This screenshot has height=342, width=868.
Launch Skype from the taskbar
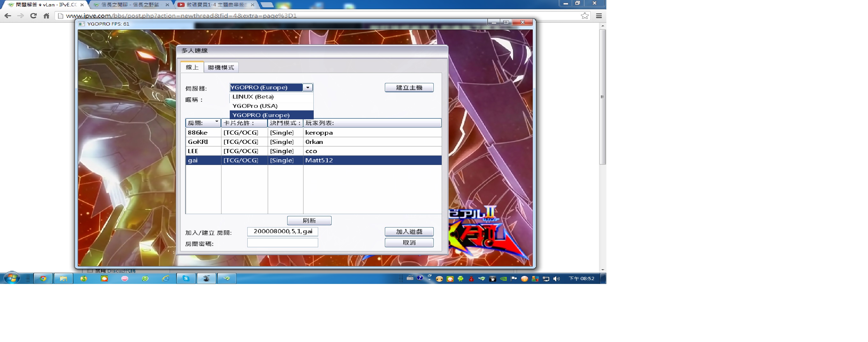[186, 279]
